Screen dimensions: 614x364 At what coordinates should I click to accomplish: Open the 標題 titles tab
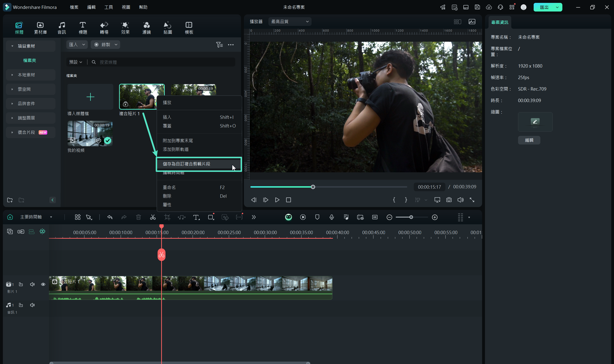(x=83, y=28)
